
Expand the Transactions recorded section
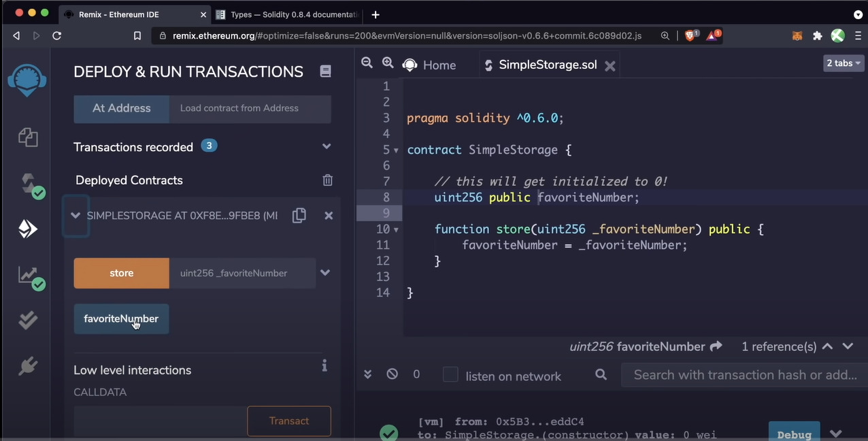(x=326, y=146)
